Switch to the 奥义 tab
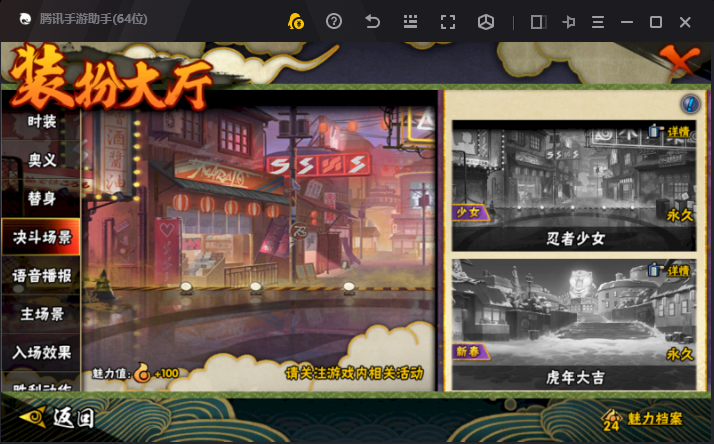Image resolution: width=714 pixels, height=444 pixels. pos(42,160)
